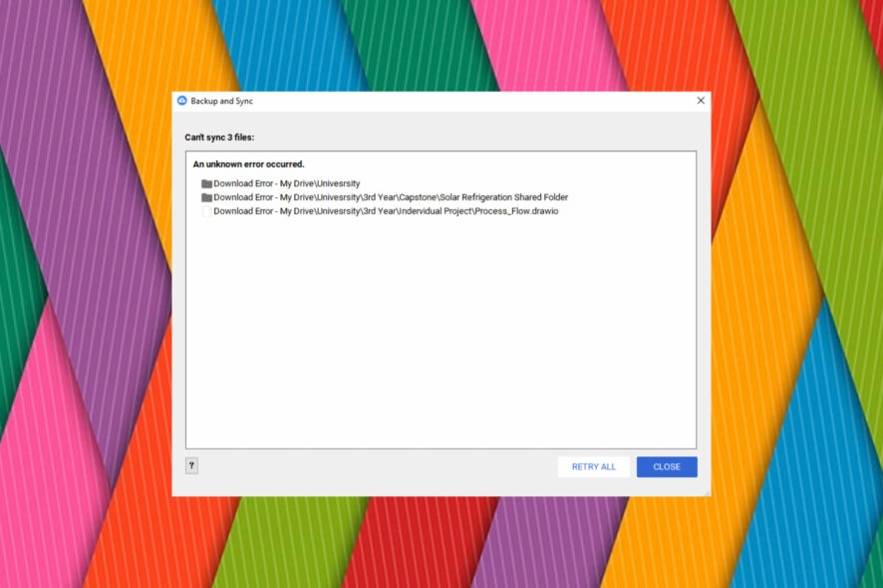Grab the dialog resize grip corner
The image size is (883, 588).
click(707, 492)
